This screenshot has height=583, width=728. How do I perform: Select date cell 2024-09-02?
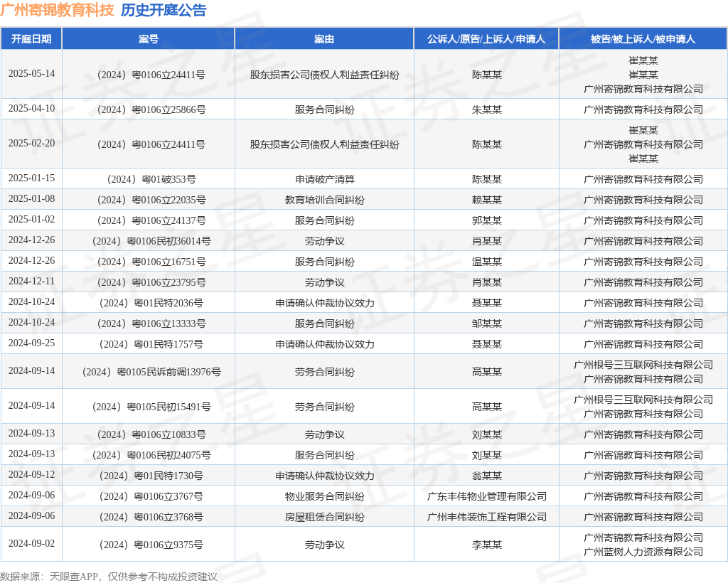31,544
